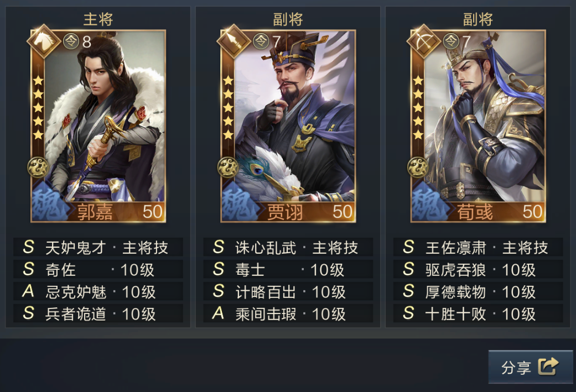Select the 十胜十败 skill row
The height and width of the screenshot is (392, 576).
click(478, 313)
